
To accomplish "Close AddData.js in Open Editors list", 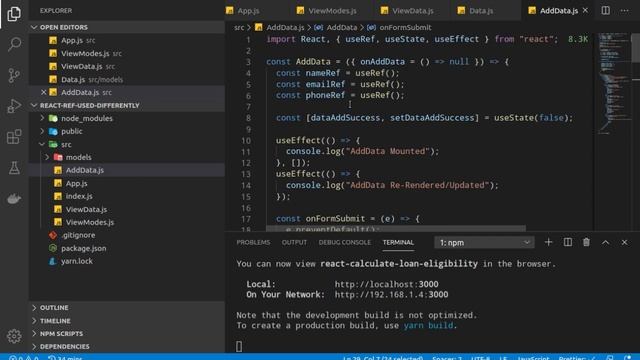I will click(43, 92).
